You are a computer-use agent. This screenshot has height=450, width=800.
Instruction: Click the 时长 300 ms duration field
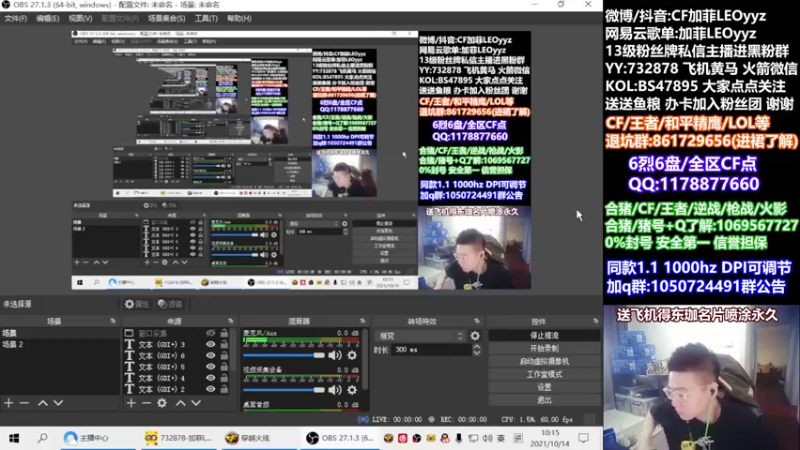pos(432,350)
